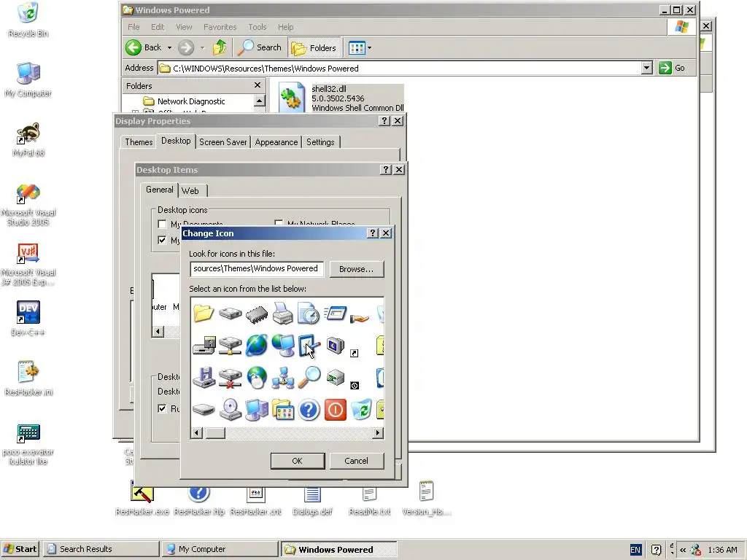Select the Network Diagnostic folder in tree
Image resolution: width=747 pixels, height=560 pixels.
[x=191, y=101]
